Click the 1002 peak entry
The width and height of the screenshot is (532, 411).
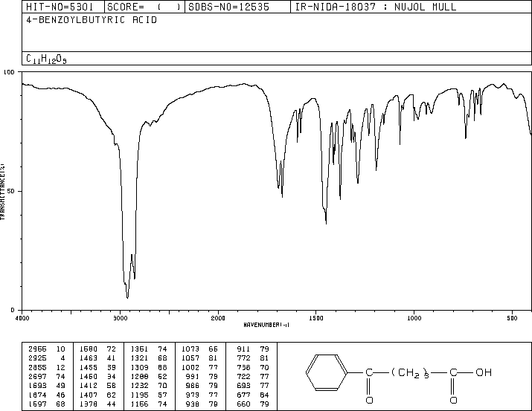(190, 367)
